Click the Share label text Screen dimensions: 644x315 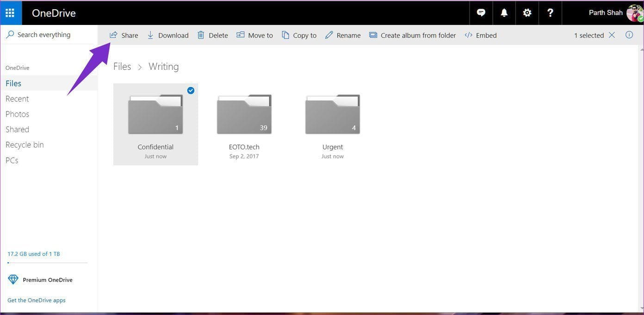coord(130,35)
